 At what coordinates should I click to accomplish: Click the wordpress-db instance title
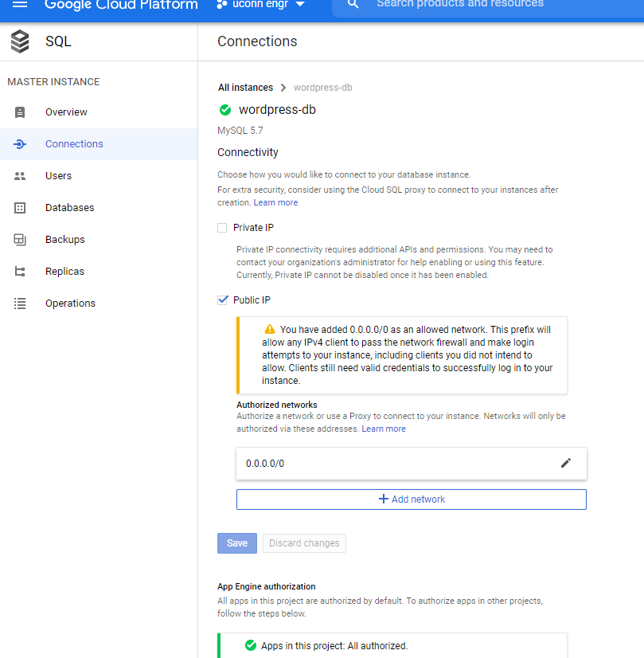click(x=277, y=110)
